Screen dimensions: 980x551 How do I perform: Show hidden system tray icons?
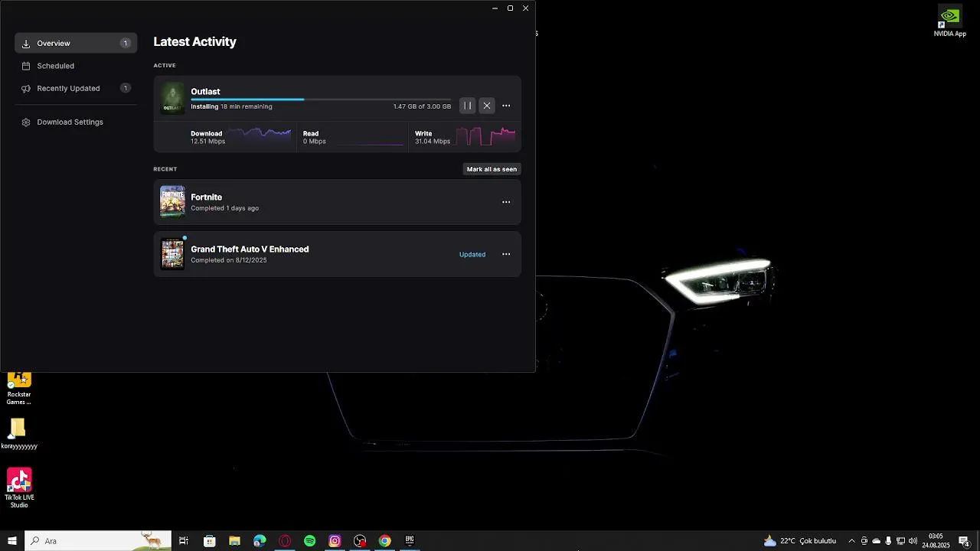pyautogui.click(x=851, y=541)
